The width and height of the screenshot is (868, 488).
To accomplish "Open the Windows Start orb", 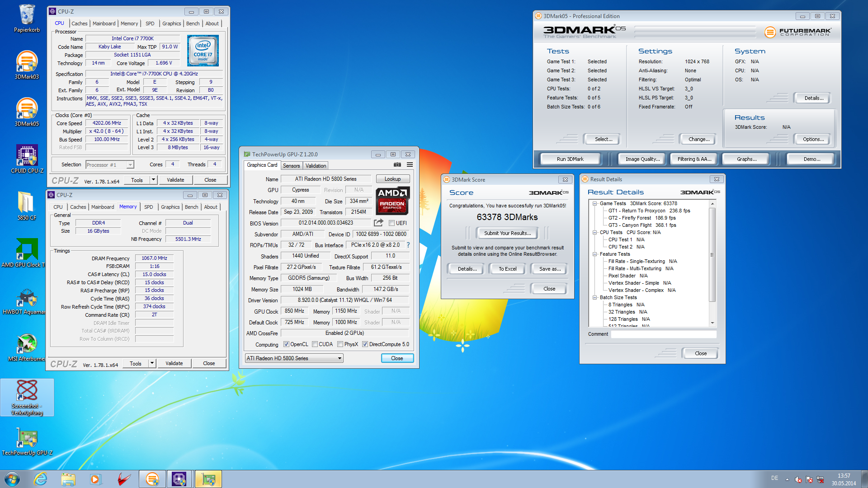I will pos(12,479).
